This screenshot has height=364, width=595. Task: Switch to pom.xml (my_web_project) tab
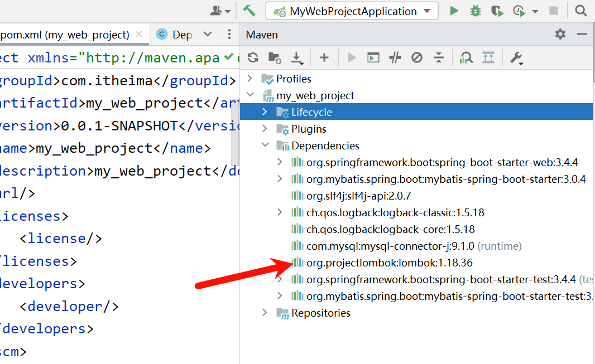65,35
